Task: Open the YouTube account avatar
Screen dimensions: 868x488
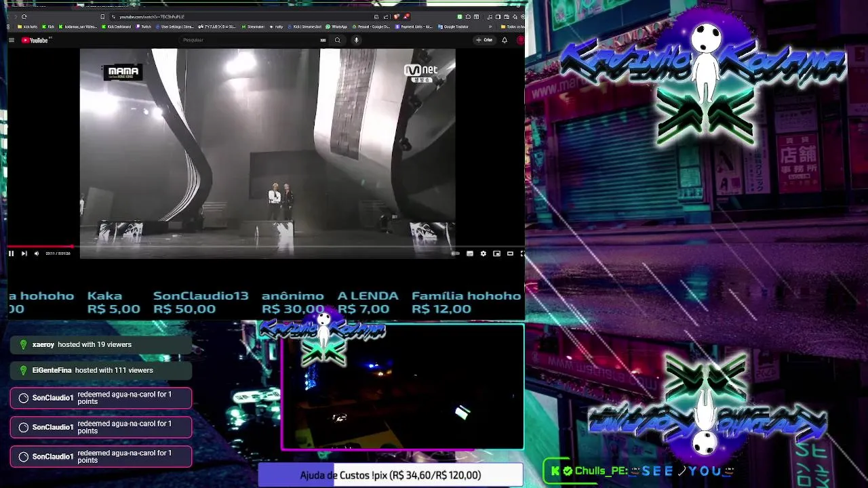Action: pos(521,40)
